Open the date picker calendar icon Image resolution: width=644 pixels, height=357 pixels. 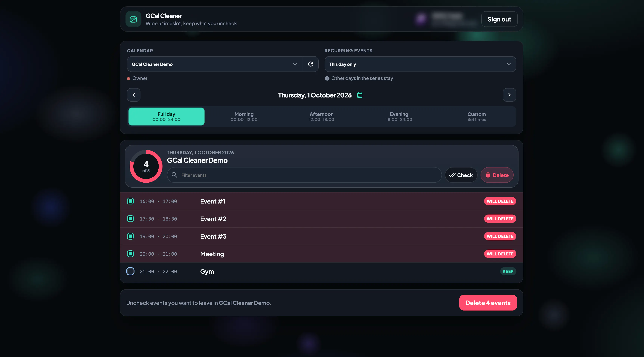(x=360, y=95)
